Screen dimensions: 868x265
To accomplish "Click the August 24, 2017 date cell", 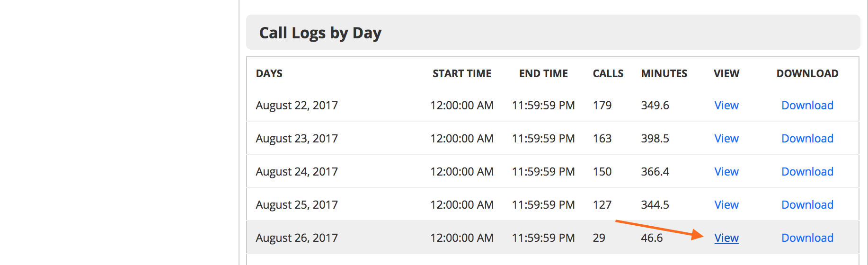I will pyautogui.click(x=297, y=172).
